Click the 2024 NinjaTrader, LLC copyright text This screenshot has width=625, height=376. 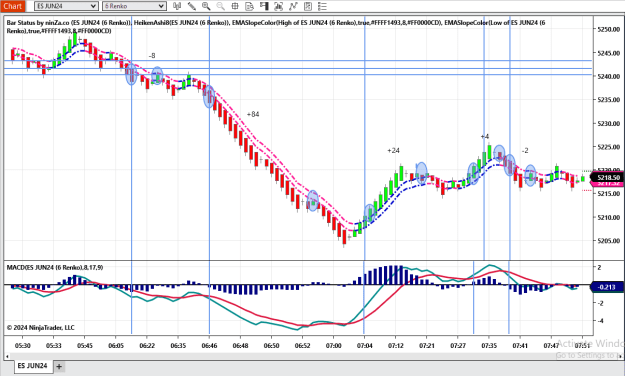pos(41,328)
